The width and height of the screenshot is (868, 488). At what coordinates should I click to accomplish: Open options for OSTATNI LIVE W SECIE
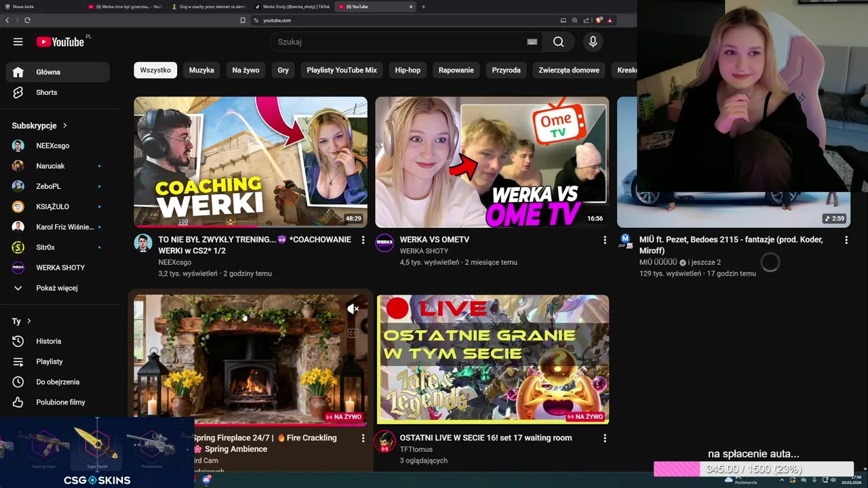(604, 439)
